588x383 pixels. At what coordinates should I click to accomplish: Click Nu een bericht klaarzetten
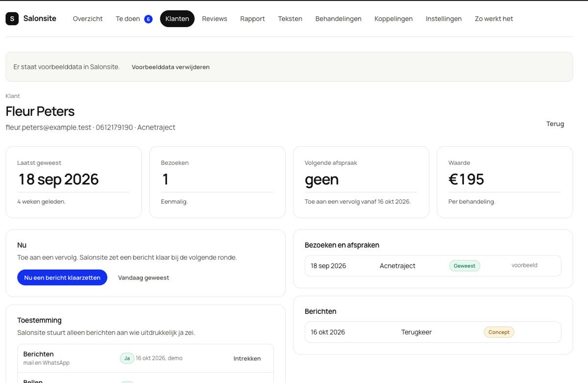(62, 278)
